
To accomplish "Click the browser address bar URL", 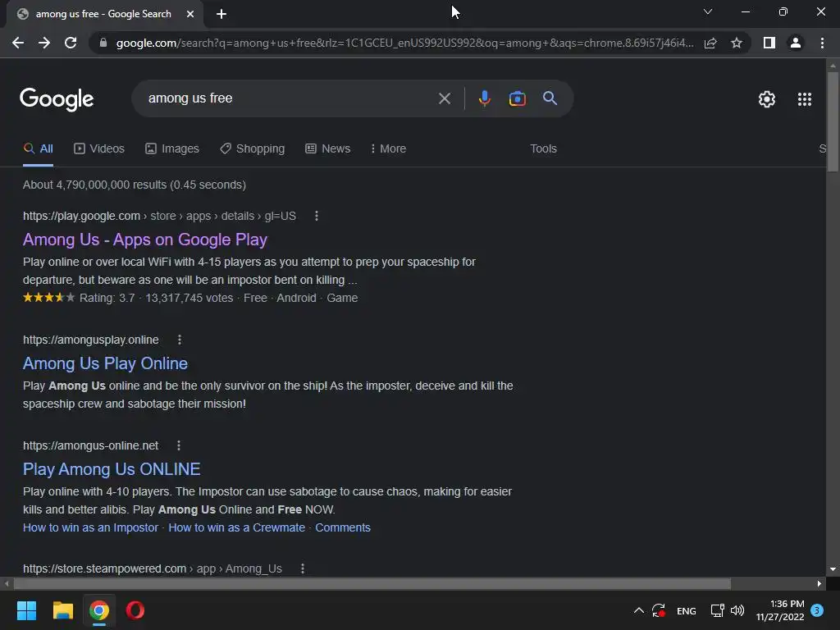I will (405, 43).
